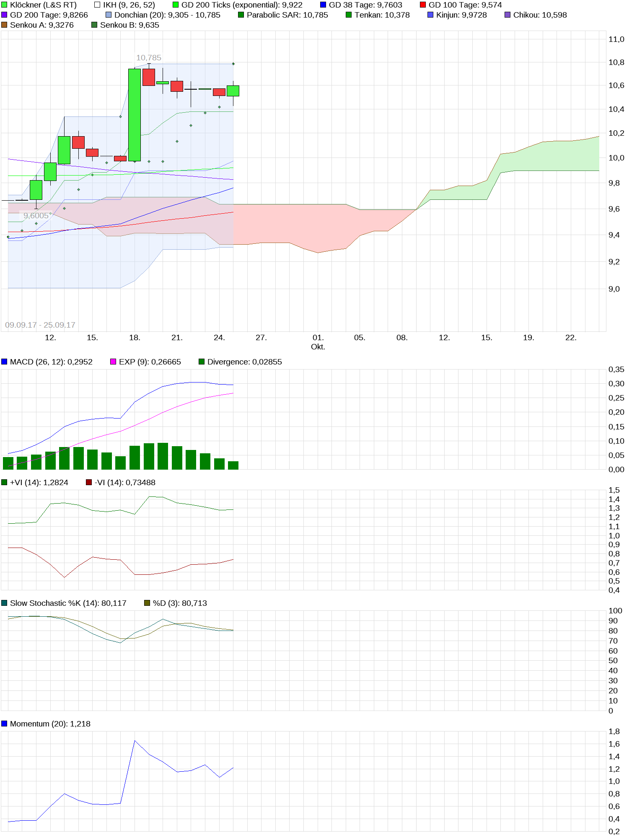Click the tallest green MACD divergence bar
This screenshot has height=840, width=637.
163,456
